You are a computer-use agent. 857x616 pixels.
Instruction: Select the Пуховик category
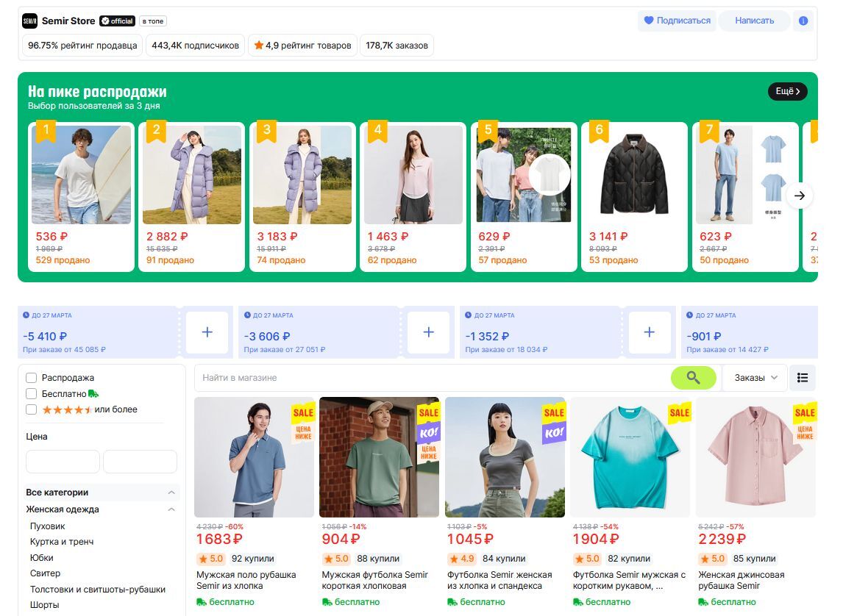(x=48, y=526)
